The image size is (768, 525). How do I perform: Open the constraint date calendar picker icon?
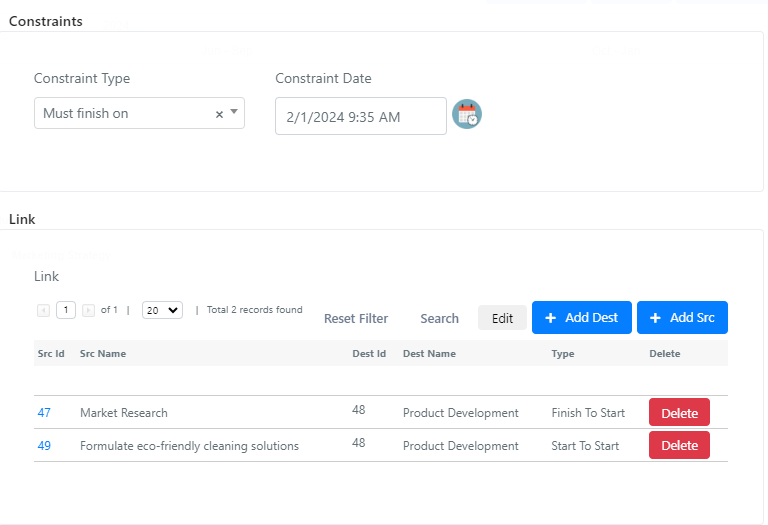pos(467,114)
